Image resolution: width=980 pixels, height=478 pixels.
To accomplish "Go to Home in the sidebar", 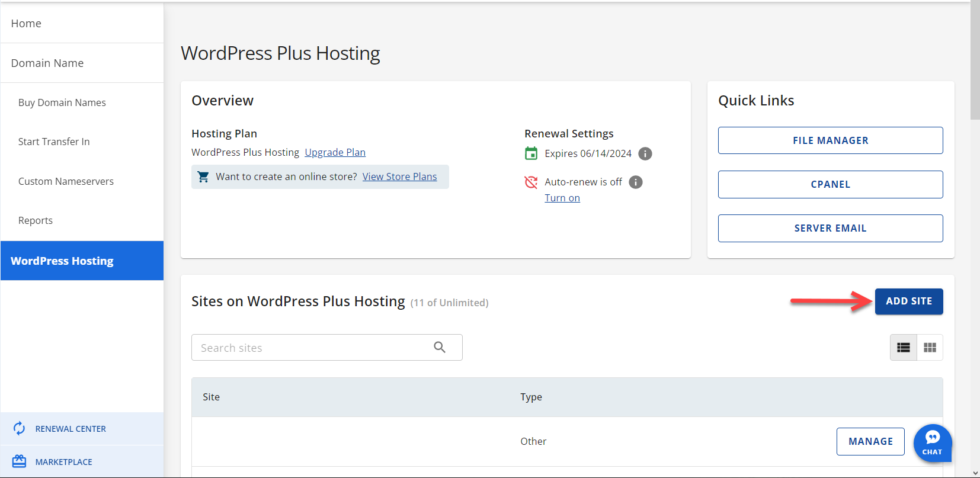I will coord(82,23).
